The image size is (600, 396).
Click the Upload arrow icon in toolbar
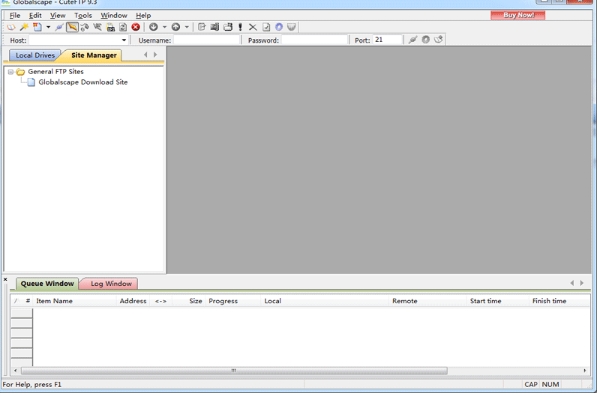click(176, 27)
